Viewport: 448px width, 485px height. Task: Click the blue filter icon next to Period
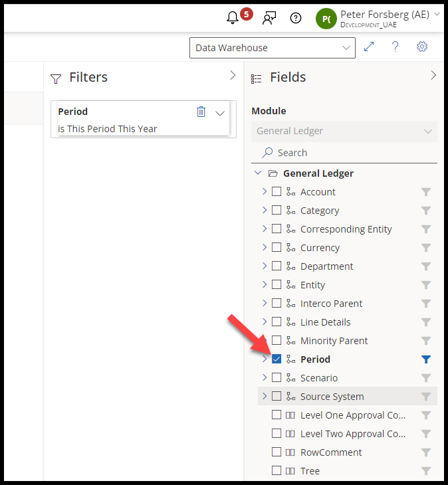pos(426,359)
